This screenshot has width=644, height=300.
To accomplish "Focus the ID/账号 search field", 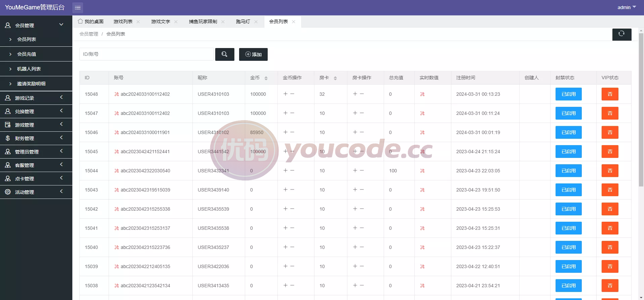I will point(146,54).
